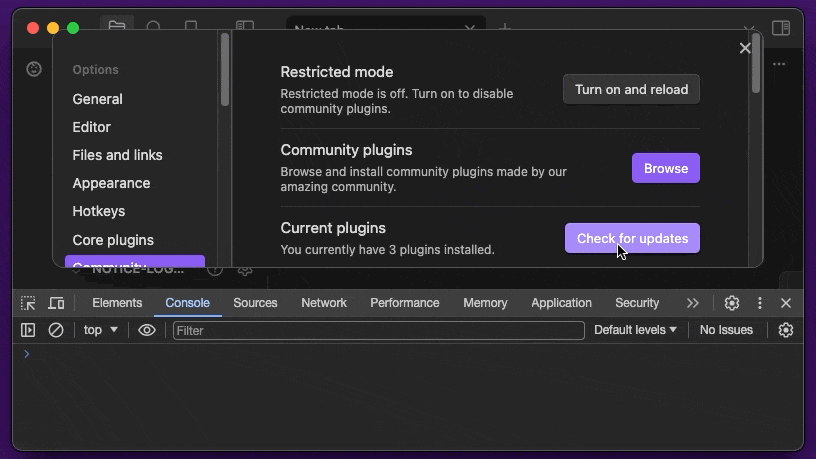Click the No Issues indicator
The image size is (816, 459).
(726, 330)
